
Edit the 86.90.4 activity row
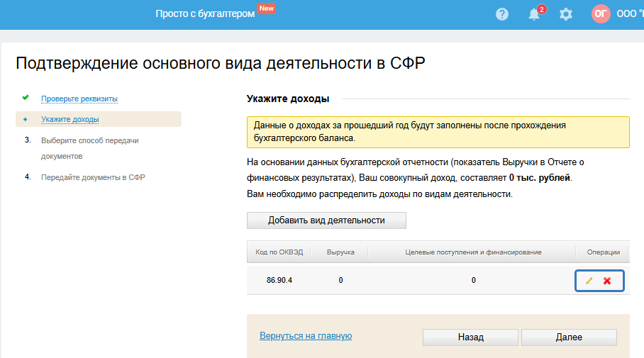(x=589, y=281)
